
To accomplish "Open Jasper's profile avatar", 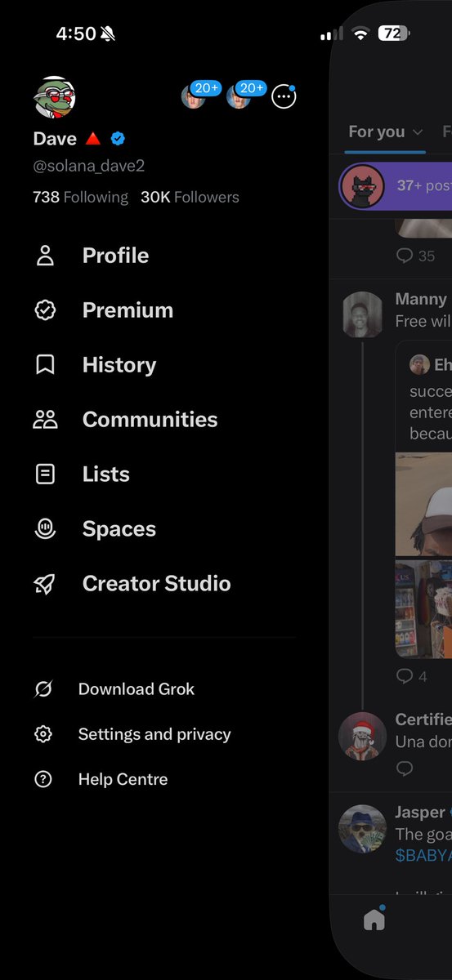I will [x=362, y=829].
